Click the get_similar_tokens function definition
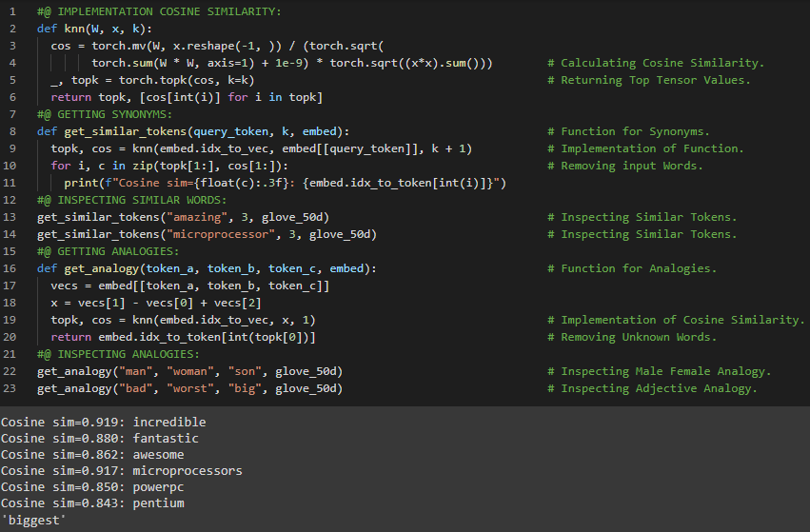 (192, 131)
